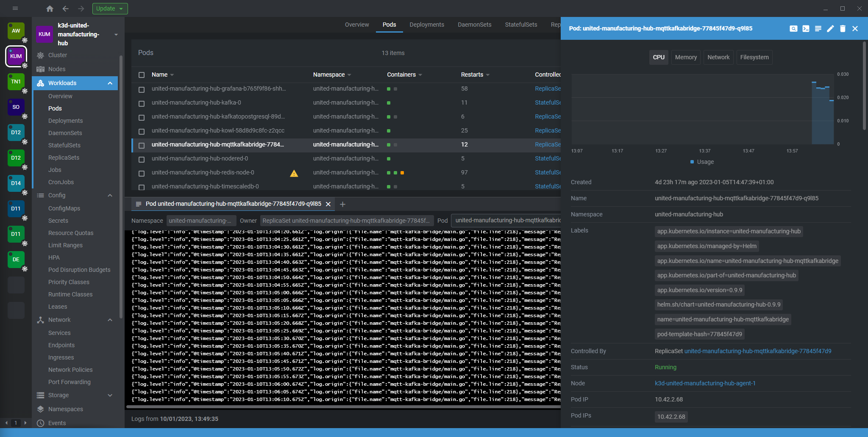
Task: Open the log Namespace selector
Action: coord(200,221)
